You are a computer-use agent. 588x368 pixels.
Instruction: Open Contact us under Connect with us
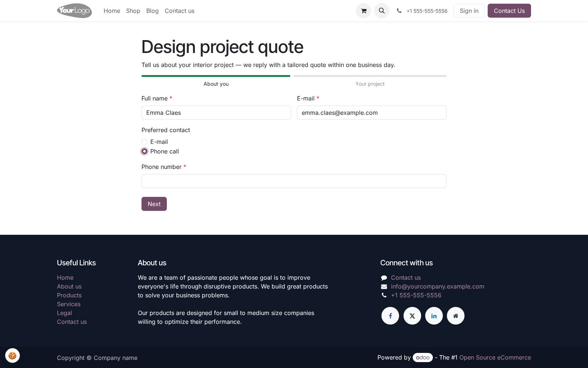[x=406, y=277]
